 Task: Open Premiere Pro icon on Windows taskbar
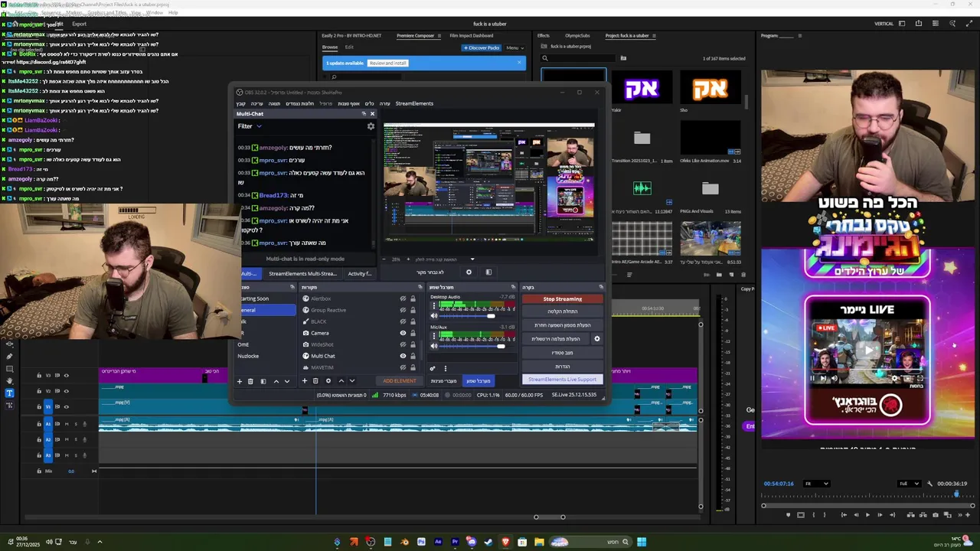pos(455,542)
